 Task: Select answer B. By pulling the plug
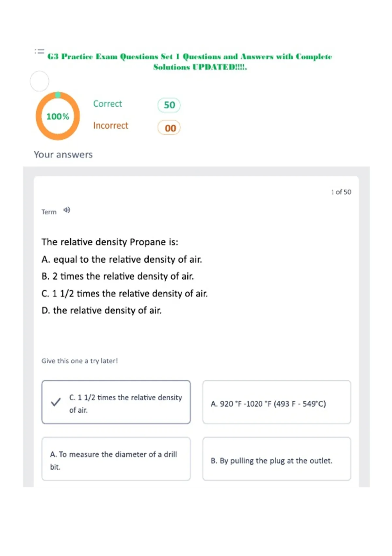tap(277, 459)
